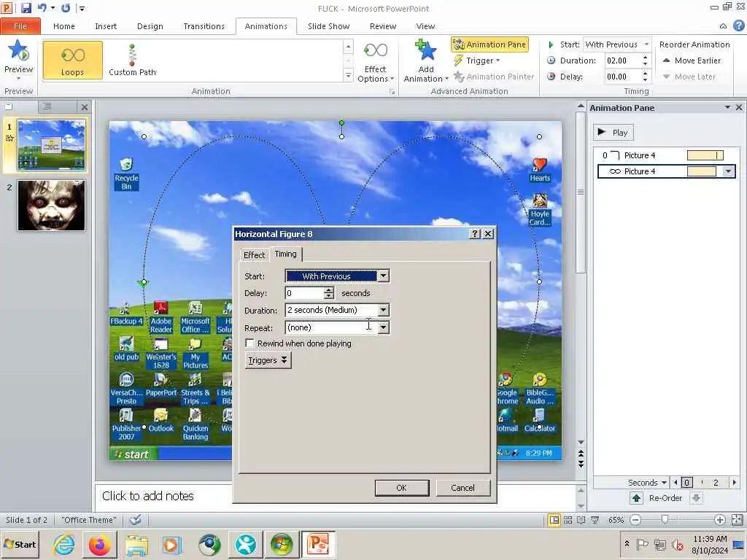The image size is (747, 560).
Task: Switch to the Home ribbon tab
Action: [64, 26]
